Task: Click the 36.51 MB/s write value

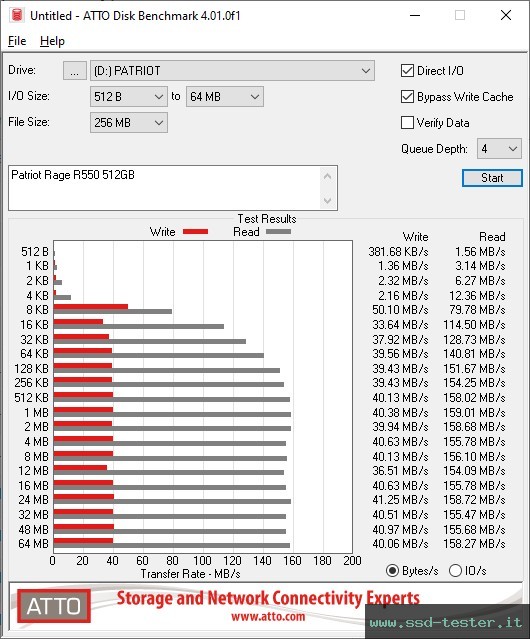Action: click(400, 471)
